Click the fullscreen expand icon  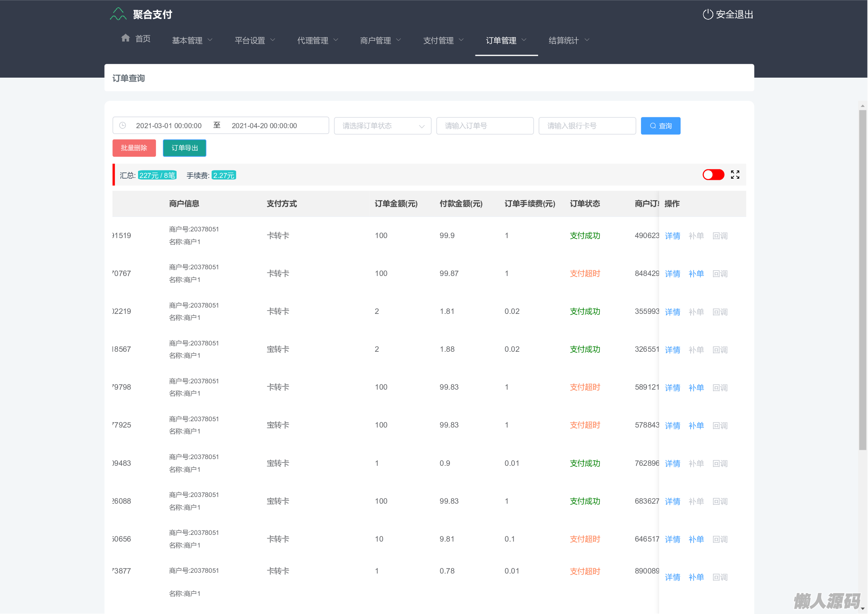click(734, 175)
